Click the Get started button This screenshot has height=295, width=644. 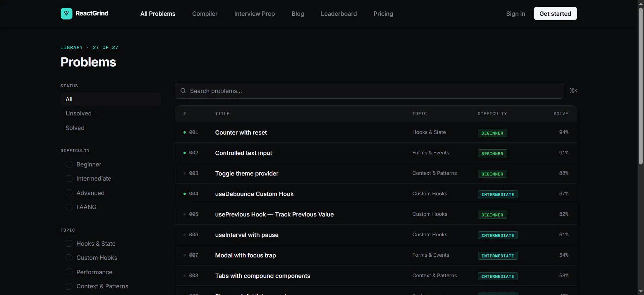pos(555,13)
